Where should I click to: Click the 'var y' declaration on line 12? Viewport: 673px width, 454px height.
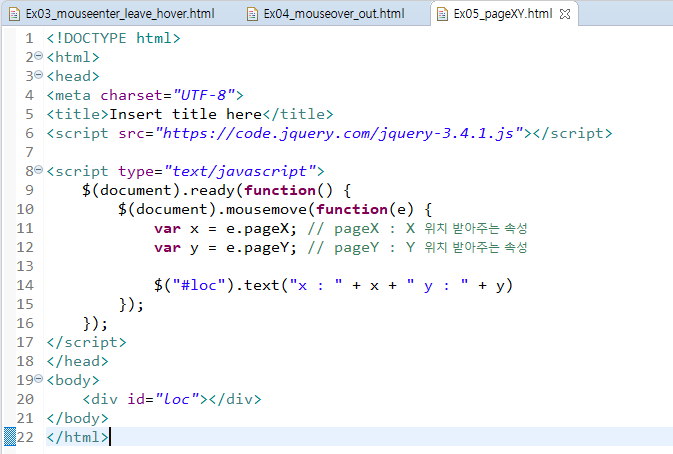coord(176,247)
